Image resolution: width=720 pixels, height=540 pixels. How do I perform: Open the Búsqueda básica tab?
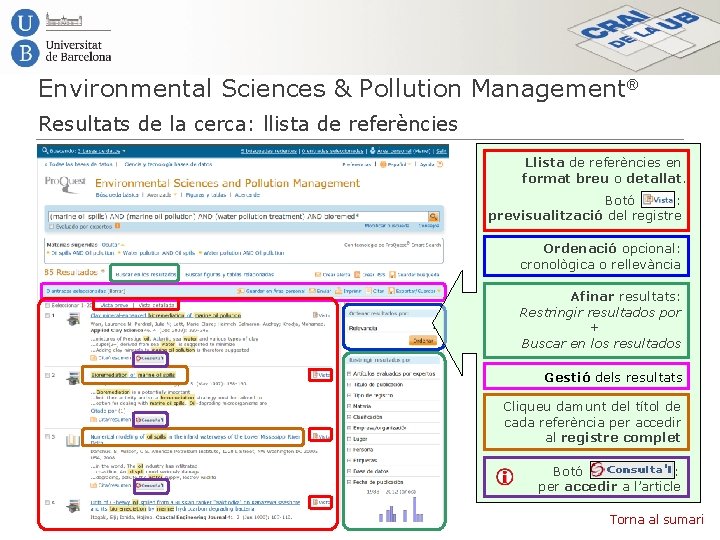coord(117,195)
